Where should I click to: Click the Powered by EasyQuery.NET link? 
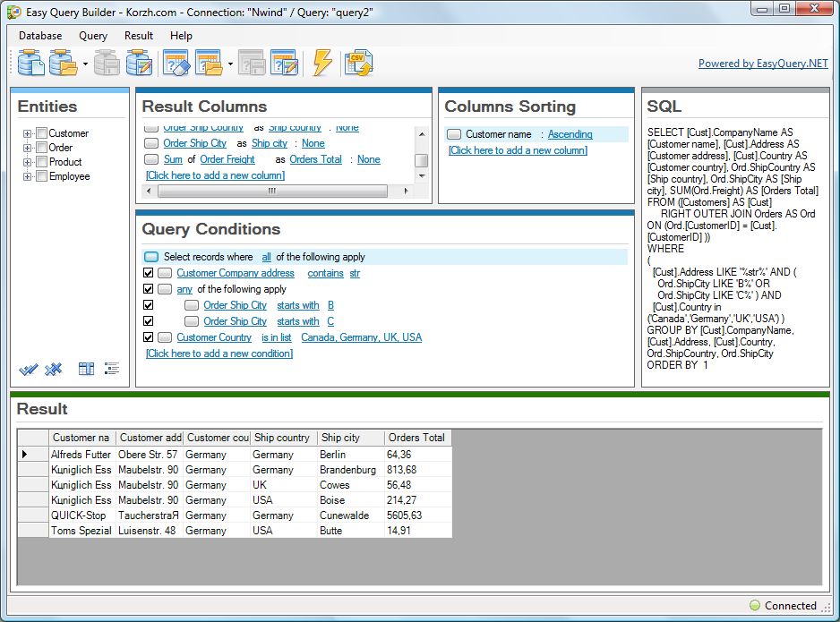coord(763,64)
